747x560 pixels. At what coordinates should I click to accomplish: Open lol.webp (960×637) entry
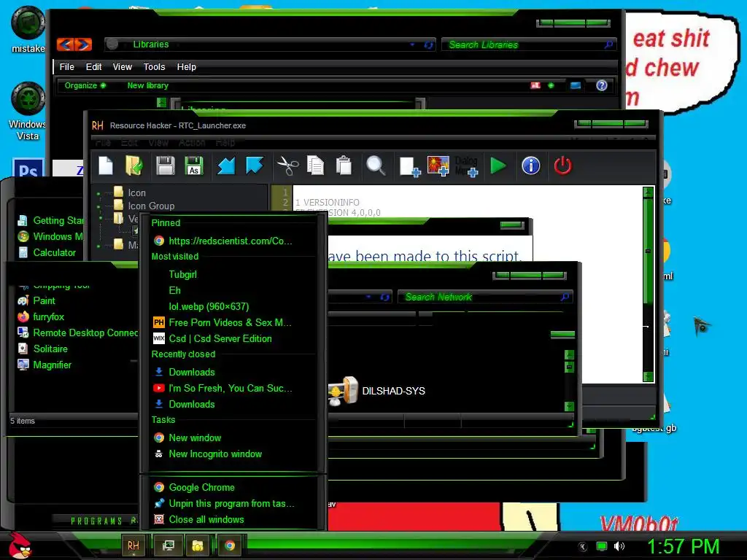point(233,306)
